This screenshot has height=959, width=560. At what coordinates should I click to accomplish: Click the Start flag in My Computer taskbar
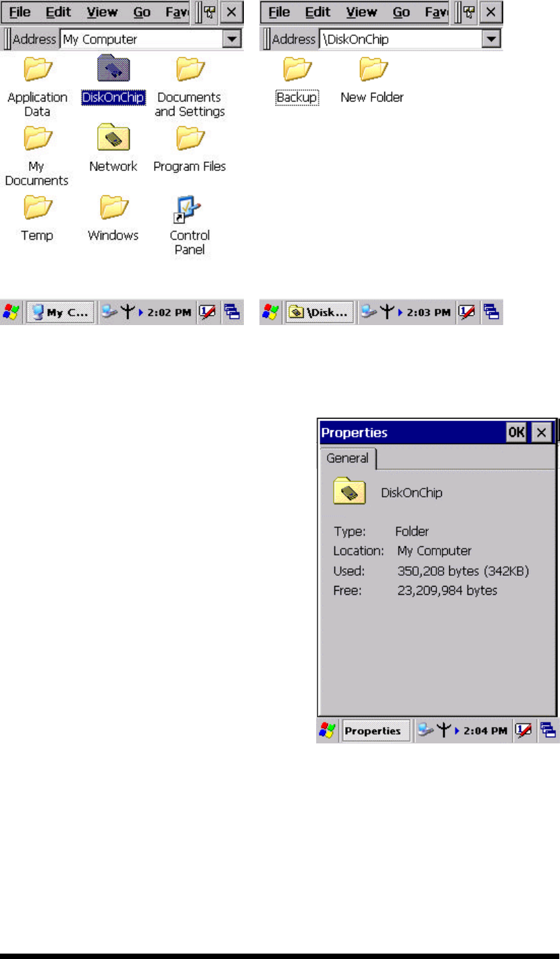click(12, 312)
